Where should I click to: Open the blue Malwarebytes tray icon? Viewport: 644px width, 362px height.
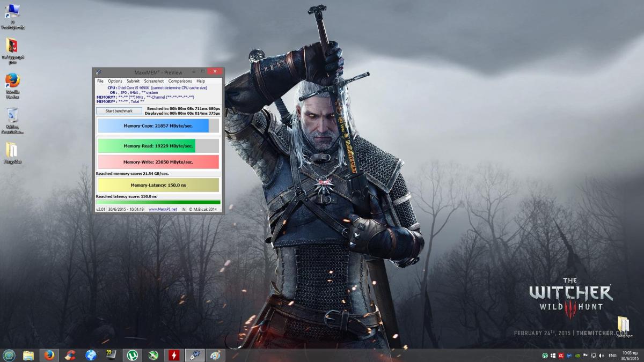tap(569, 355)
